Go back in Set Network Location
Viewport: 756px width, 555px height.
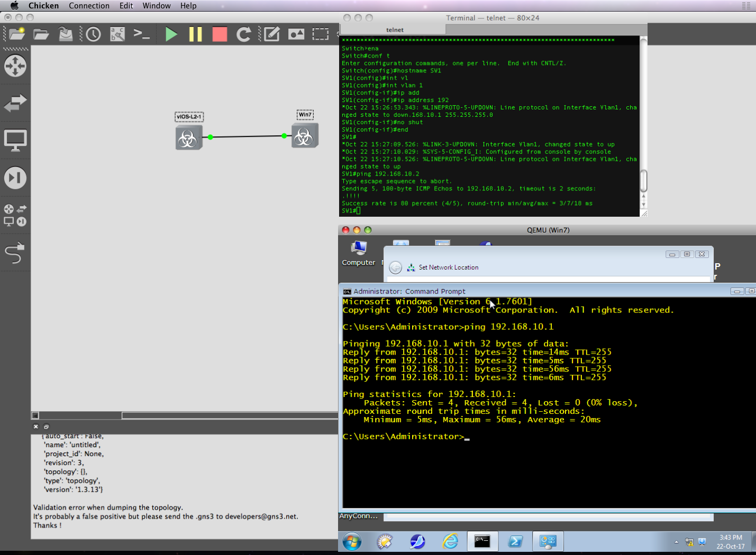tap(395, 267)
